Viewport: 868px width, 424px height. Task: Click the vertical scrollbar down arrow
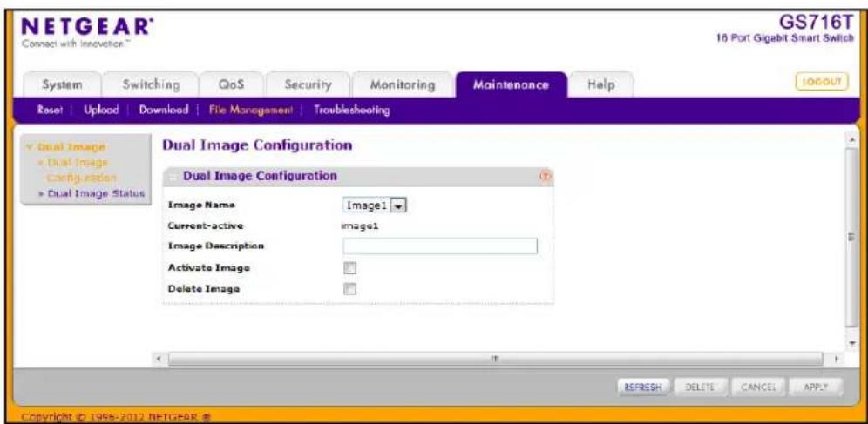tap(852, 343)
